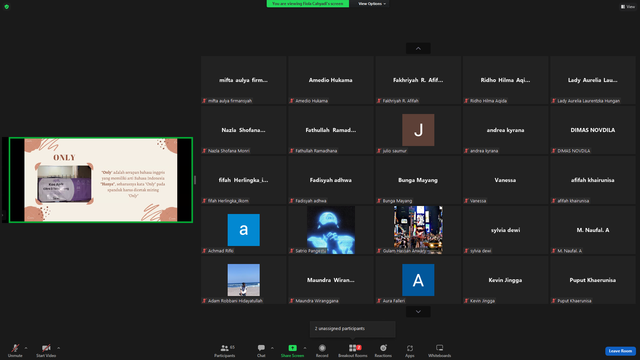Select Aura Falleri's A avatar

tap(418, 280)
